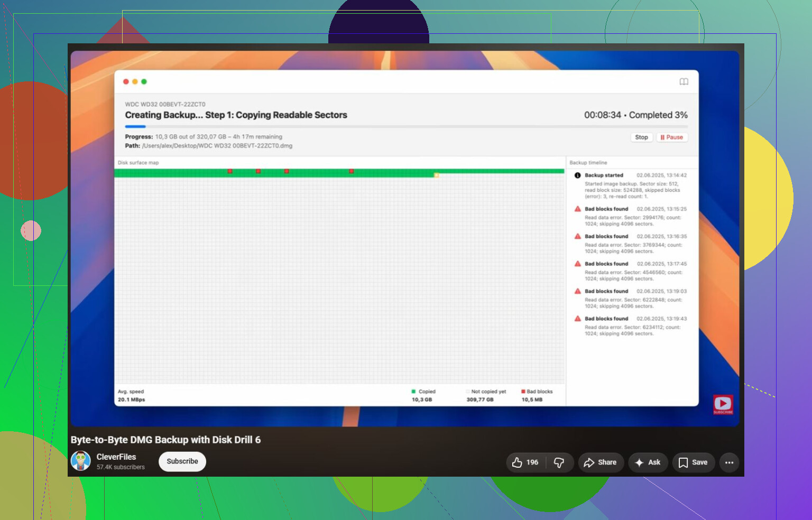Select warning icon for the 13:17:45 bad blocks entry

pos(578,264)
